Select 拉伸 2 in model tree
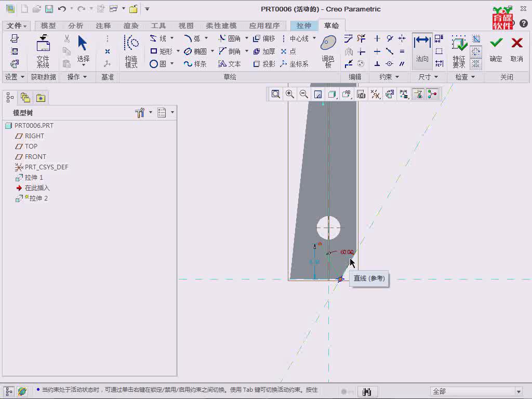 click(32, 198)
